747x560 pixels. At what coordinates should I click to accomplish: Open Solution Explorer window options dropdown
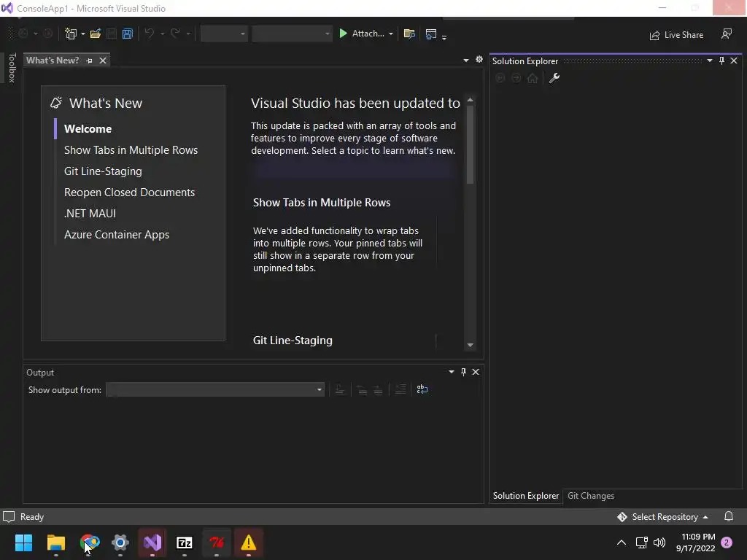pos(710,61)
